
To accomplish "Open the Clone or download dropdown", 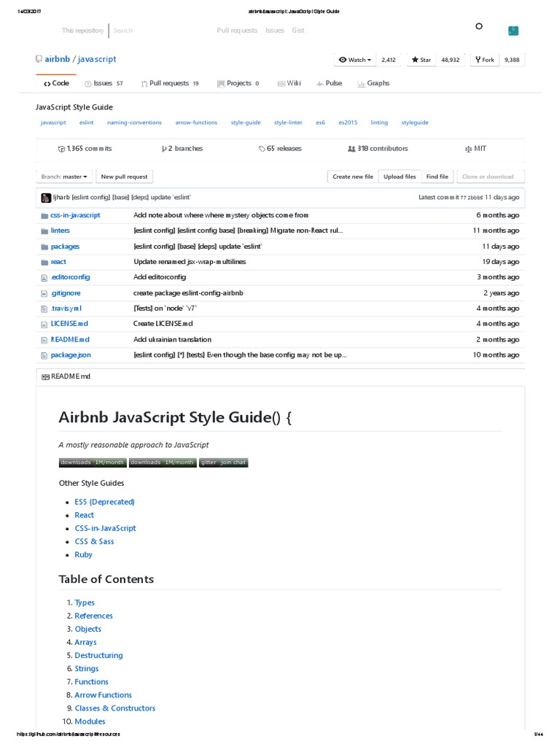I will point(488,177).
